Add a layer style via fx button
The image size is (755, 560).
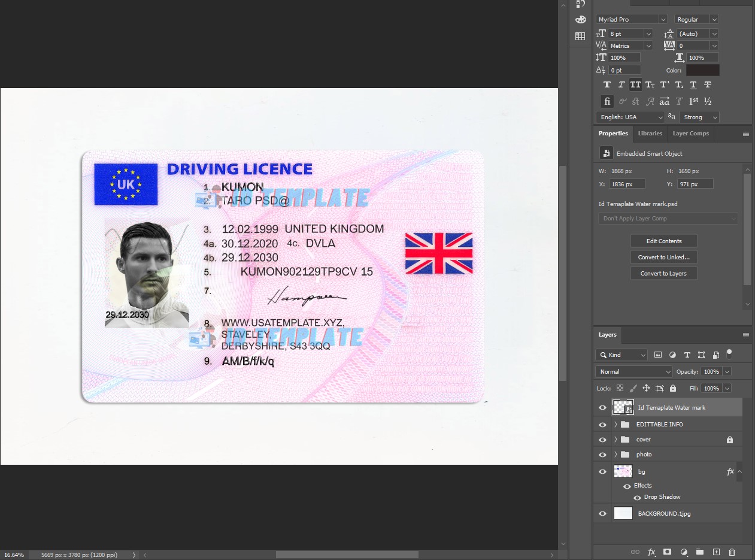click(651, 552)
